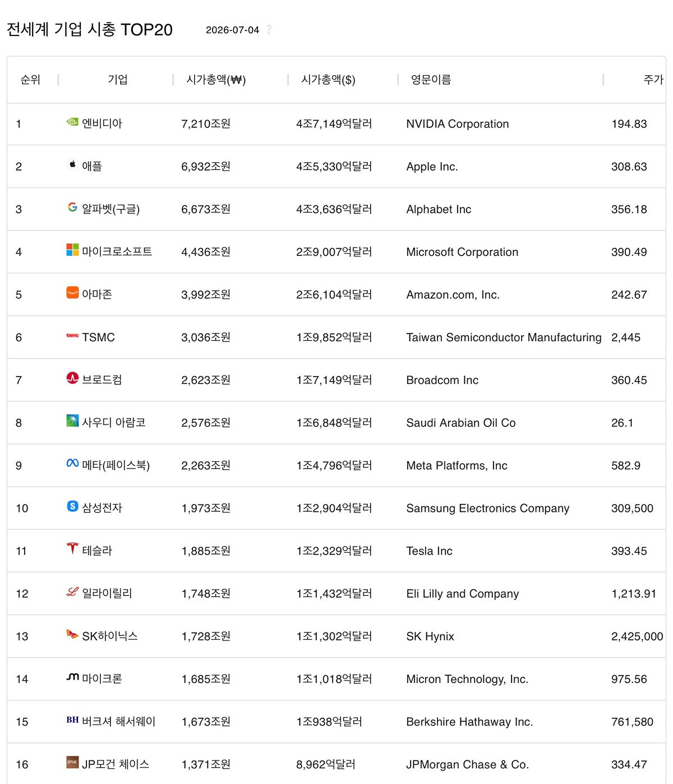Click the NVIDIA logo icon
The height and width of the screenshot is (784, 673).
pyautogui.click(x=72, y=122)
